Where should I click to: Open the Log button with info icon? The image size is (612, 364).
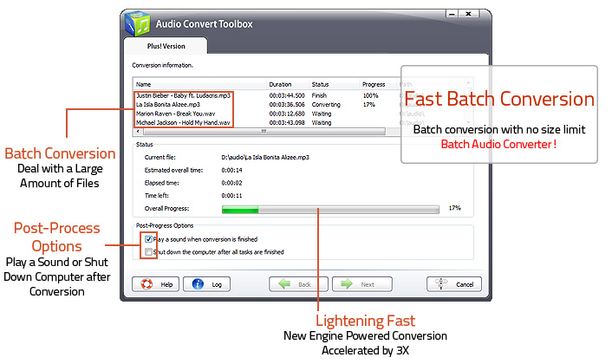coord(206,284)
